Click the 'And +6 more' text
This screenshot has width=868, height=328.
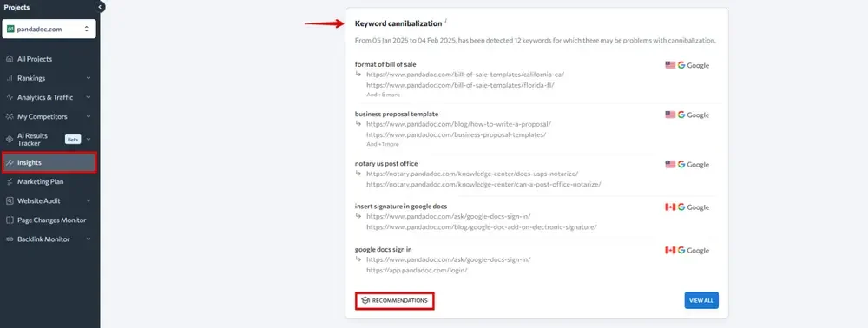383,95
